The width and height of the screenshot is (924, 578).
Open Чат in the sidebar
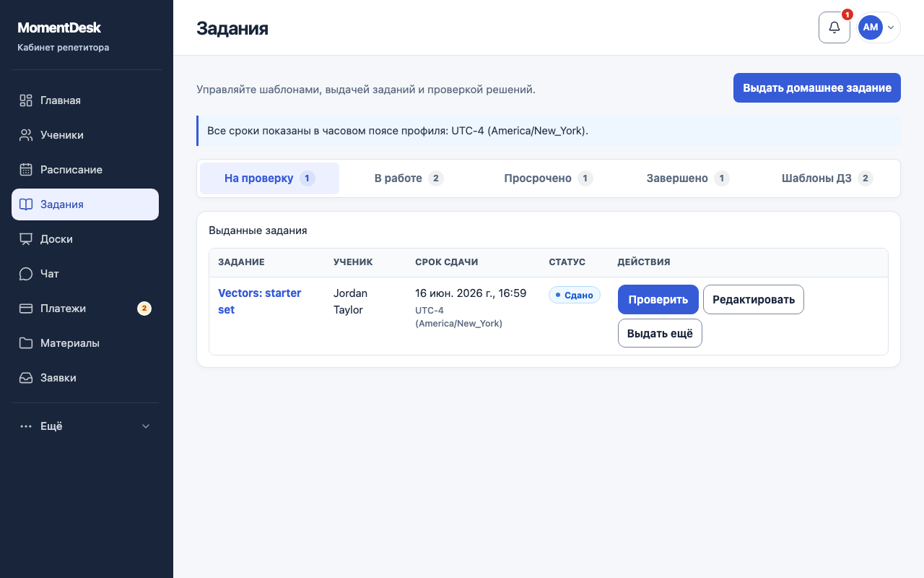[x=85, y=274]
